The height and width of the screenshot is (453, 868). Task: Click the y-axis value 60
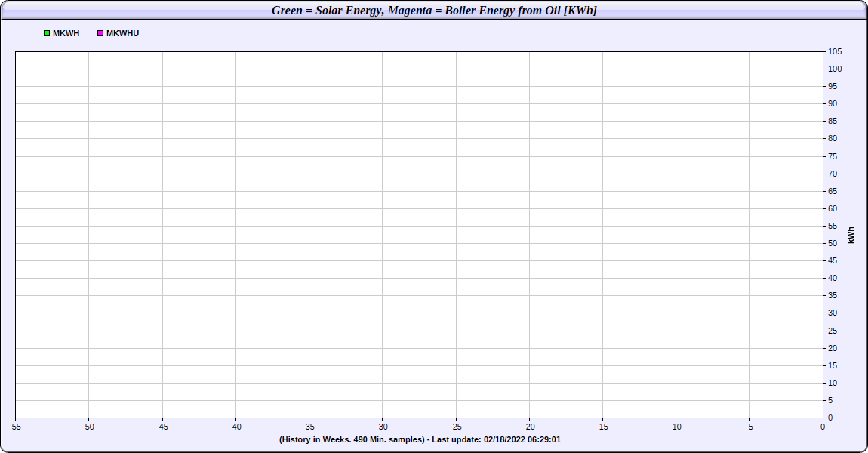click(x=833, y=208)
